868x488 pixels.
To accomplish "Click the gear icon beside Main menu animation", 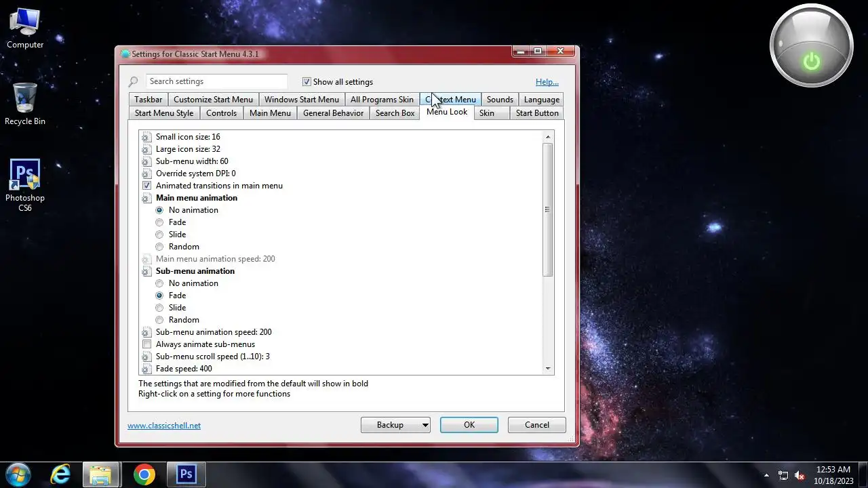I will tap(146, 198).
